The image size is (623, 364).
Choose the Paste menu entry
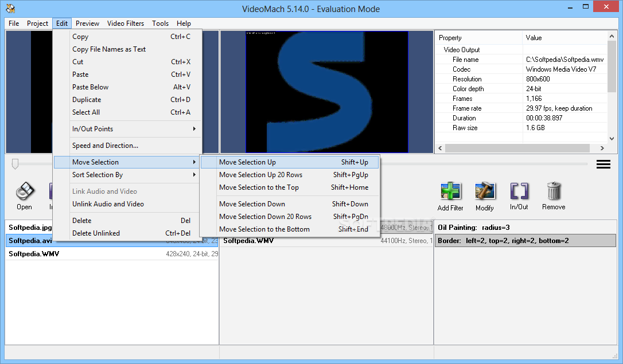(127, 75)
